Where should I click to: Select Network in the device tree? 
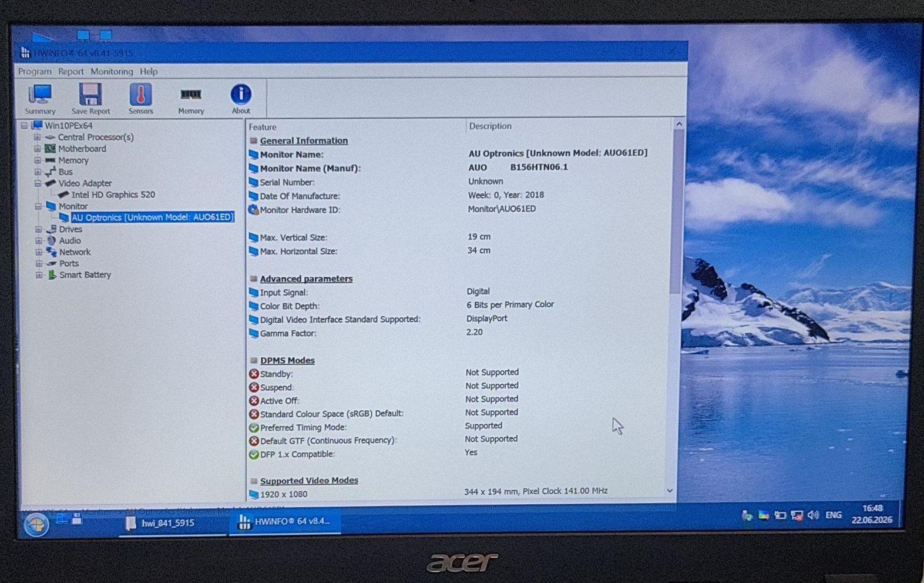pyautogui.click(x=75, y=252)
